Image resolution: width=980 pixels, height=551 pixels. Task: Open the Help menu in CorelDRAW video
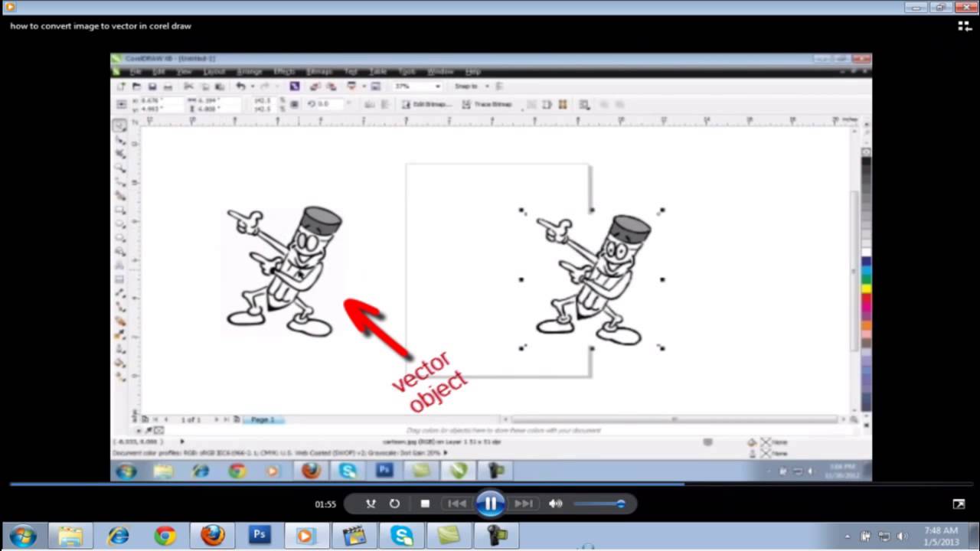[472, 71]
